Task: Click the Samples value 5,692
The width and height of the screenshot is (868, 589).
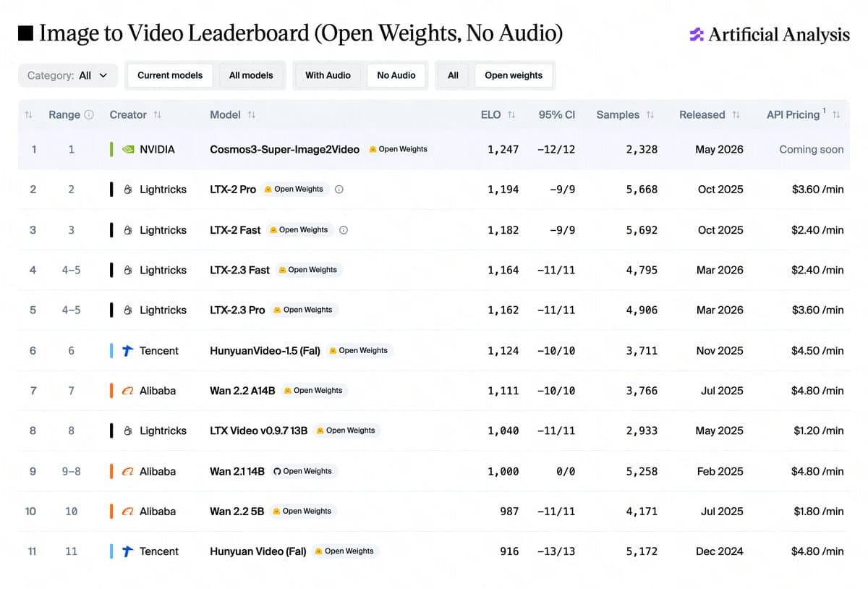Action: pos(642,230)
